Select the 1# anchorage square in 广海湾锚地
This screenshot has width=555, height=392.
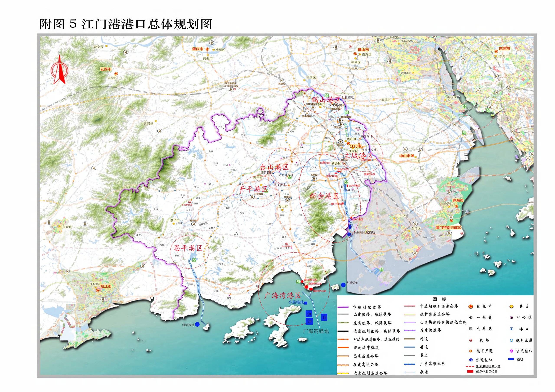[x=324, y=317]
